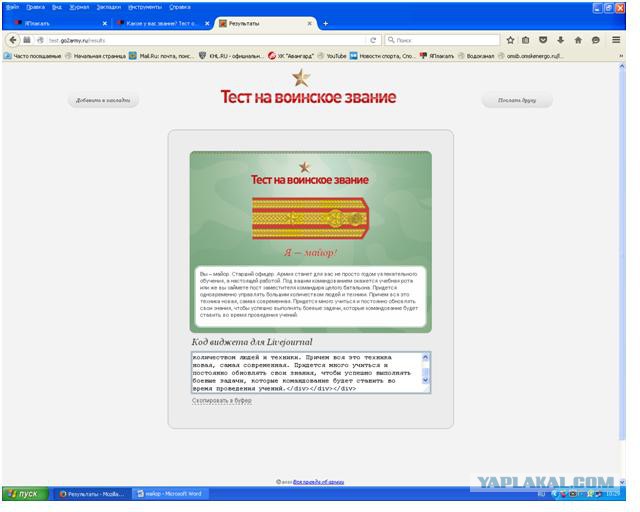Open the Правка menu

(35, 7)
